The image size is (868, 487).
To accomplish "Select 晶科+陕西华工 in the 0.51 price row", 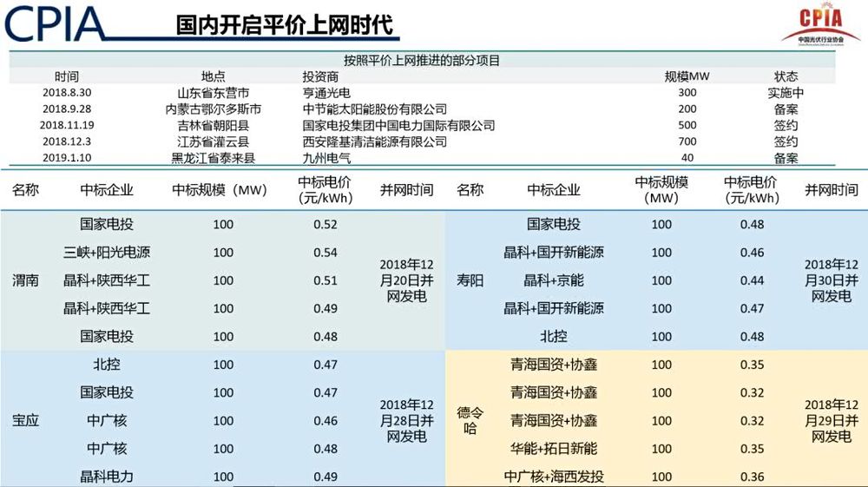I will click(x=106, y=280).
